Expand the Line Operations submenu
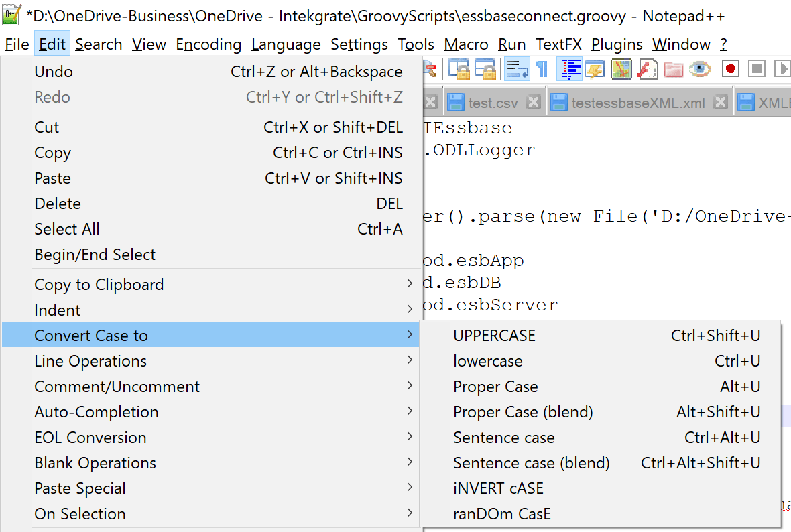The width and height of the screenshot is (791, 532). 90,360
